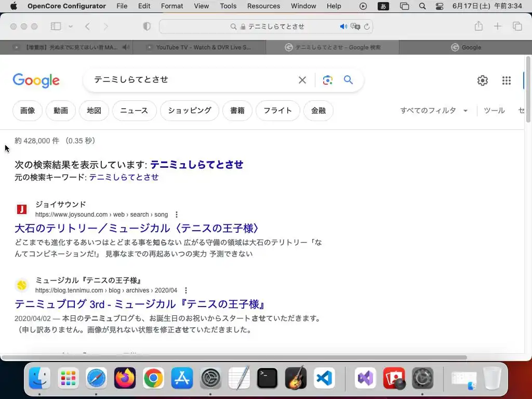Add a new Safari tab
Image resolution: width=532 pixels, height=399 pixels.
[497, 26]
